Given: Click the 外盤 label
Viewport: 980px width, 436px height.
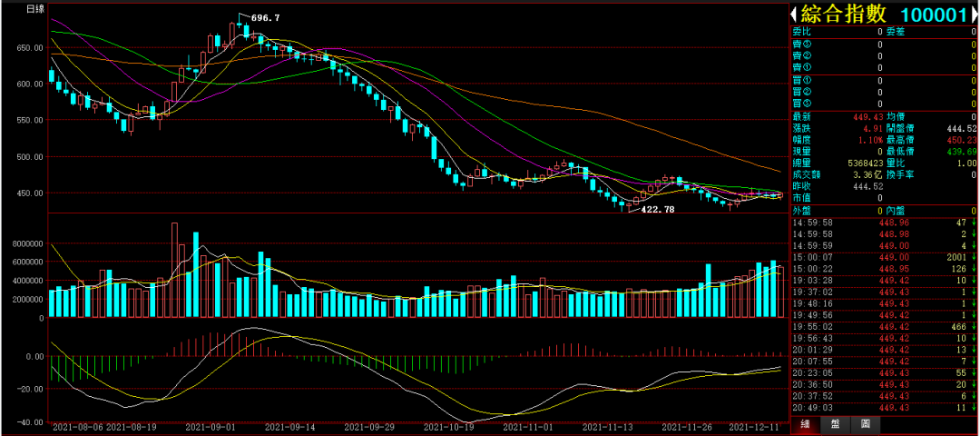Looking at the screenshot, I should (x=801, y=211).
